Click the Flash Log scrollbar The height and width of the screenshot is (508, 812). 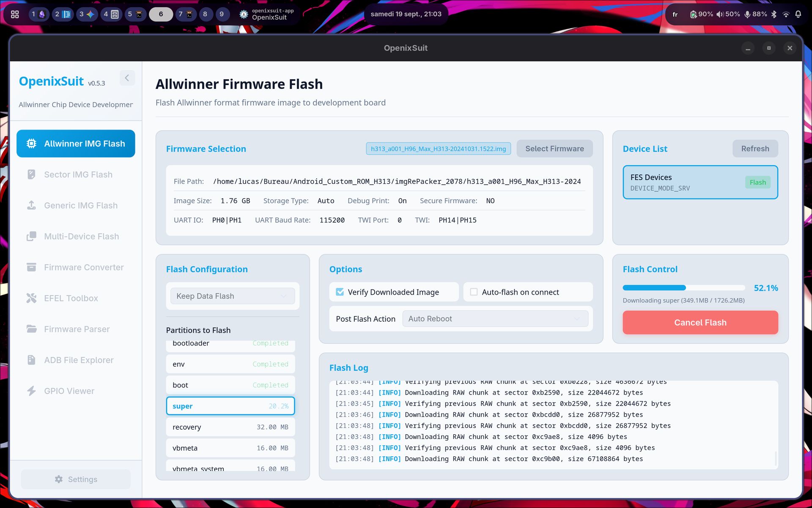776,458
